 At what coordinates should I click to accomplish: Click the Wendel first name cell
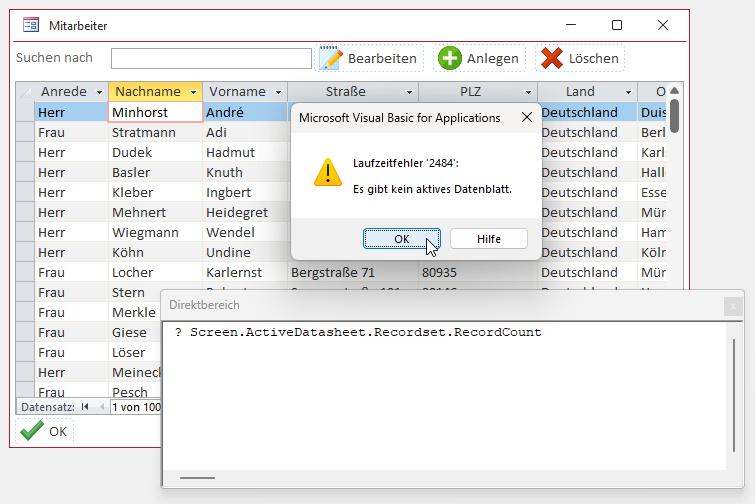point(245,233)
